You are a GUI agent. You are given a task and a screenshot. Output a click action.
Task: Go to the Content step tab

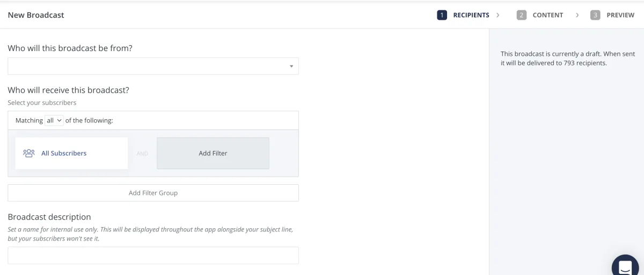[540, 15]
